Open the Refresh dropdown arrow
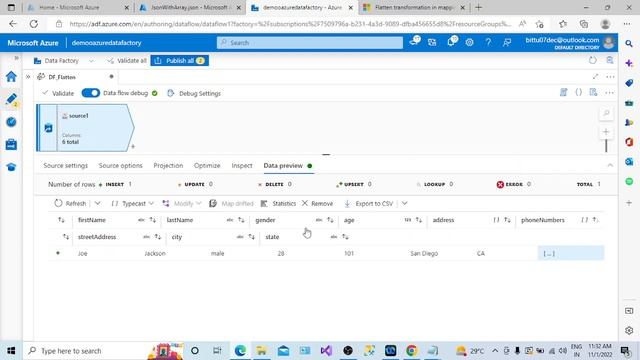This screenshot has width=640, height=360. tap(98, 203)
